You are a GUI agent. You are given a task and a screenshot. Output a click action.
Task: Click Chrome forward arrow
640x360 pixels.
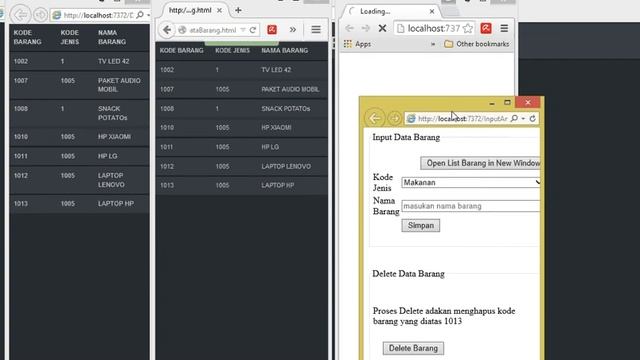click(366, 28)
